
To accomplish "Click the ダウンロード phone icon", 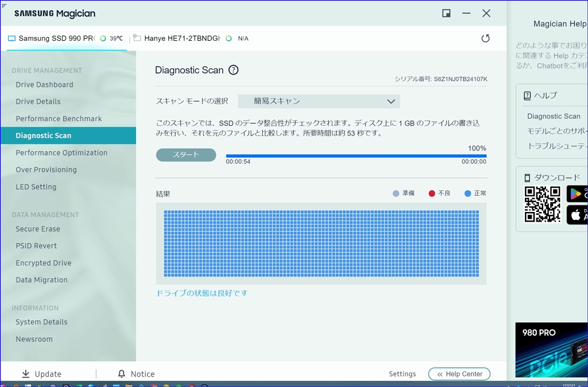I will (x=527, y=177).
